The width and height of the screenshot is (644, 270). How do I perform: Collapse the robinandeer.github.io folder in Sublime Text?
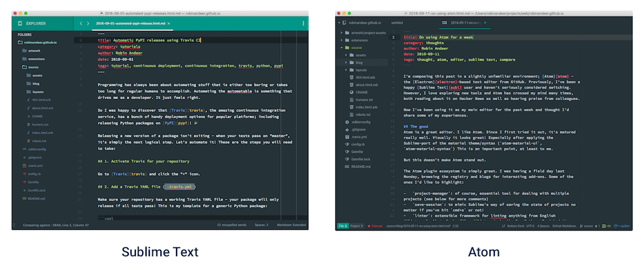click(36, 42)
